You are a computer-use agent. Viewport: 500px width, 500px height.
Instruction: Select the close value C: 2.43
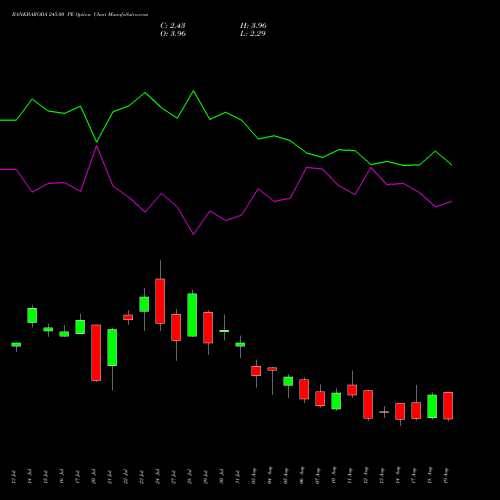tap(173, 26)
